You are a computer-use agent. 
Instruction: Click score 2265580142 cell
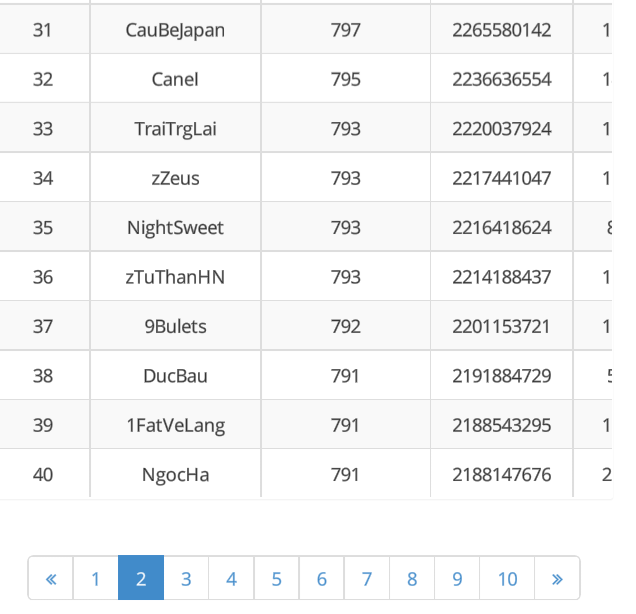click(x=501, y=30)
